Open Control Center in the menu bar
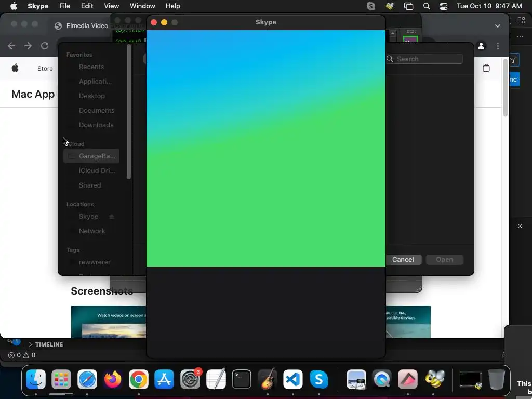The height and width of the screenshot is (399, 532). pyautogui.click(x=444, y=6)
